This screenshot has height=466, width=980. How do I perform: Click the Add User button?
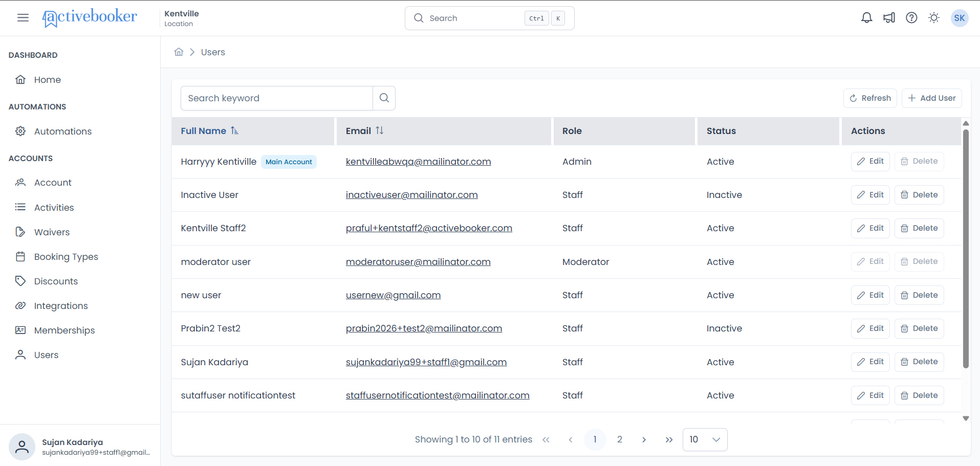932,98
